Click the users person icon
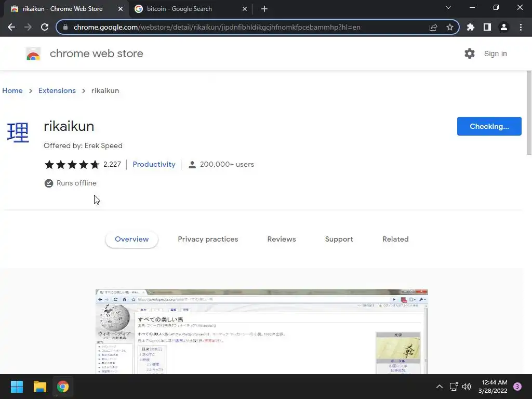Screen dimensions: 532x399 pos(192,165)
